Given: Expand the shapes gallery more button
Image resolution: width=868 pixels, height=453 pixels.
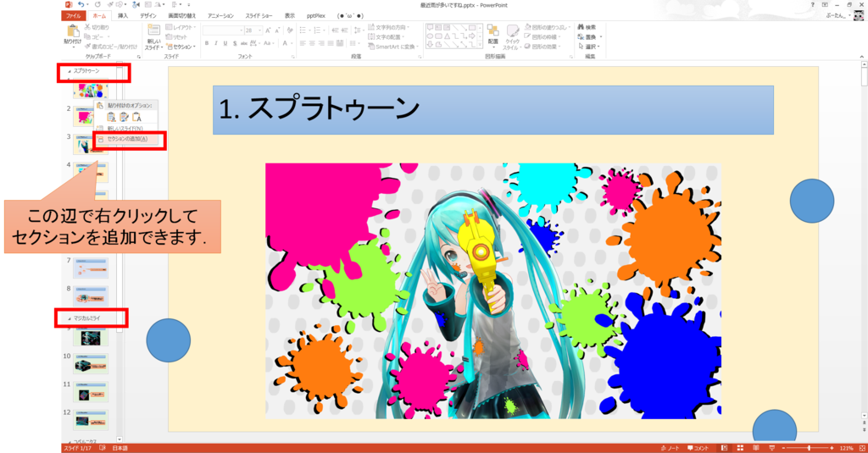Looking at the screenshot, I should pos(480,45).
